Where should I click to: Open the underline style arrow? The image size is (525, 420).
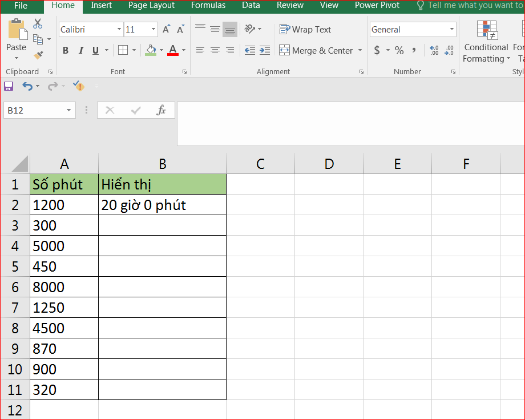(x=107, y=50)
